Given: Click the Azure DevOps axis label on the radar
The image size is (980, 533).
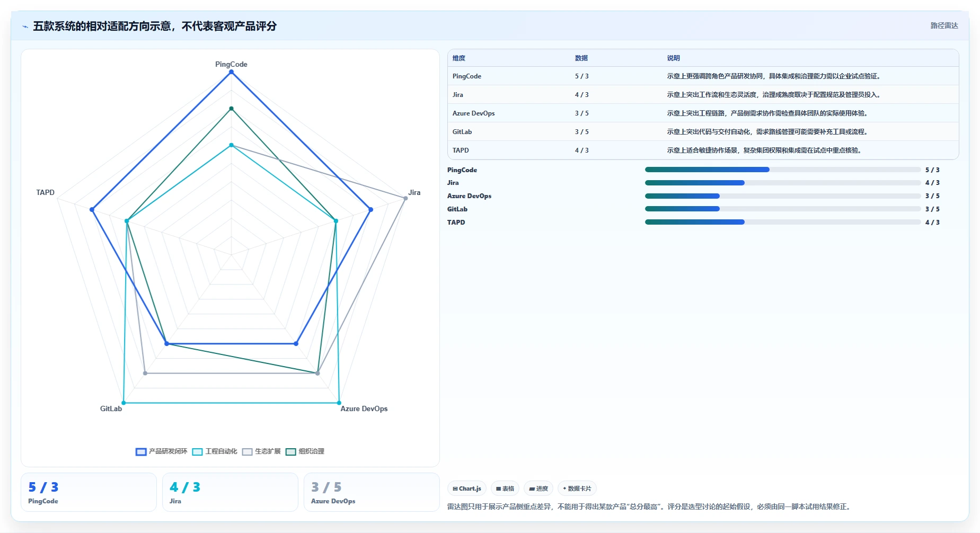Looking at the screenshot, I should click(364, 408).
